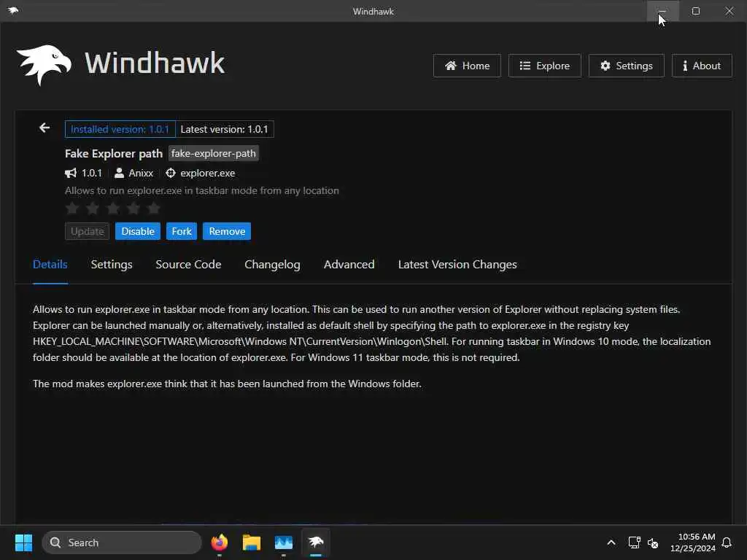The height and width of the screenshot is (560, 747).
Task: Click the author person icon
Action: [119, 173]
